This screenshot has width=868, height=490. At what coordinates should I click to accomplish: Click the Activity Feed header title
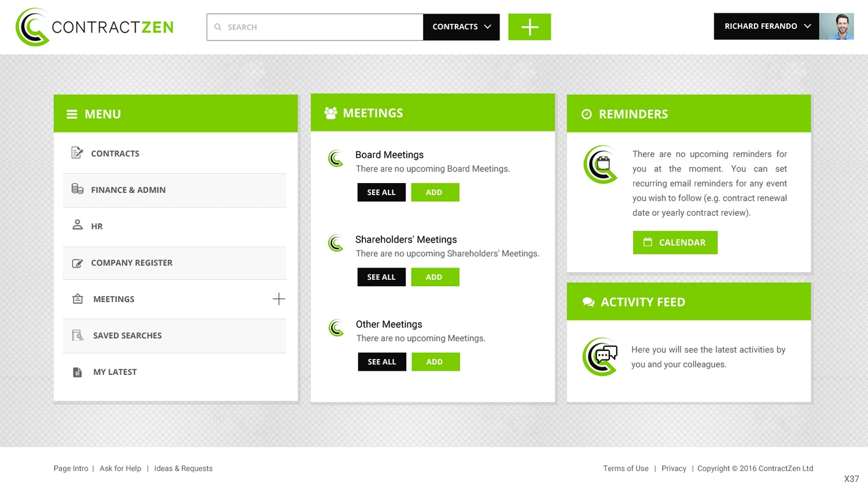643,302
